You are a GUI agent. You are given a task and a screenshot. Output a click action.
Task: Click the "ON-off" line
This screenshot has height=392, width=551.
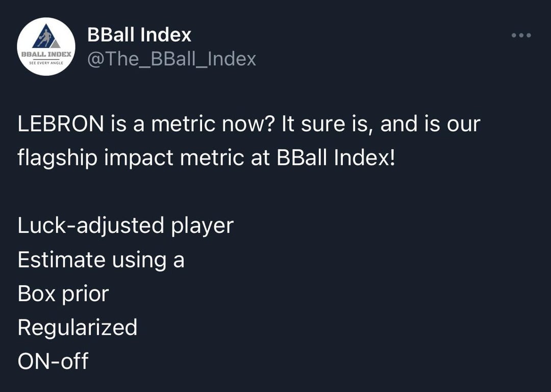[x=53, y=361]
